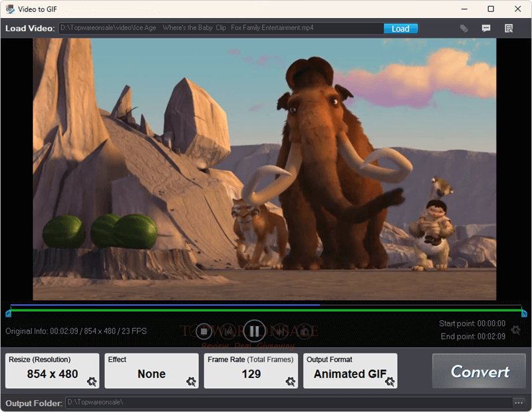Open the feedback speech bubble icon
532x412 pixels.
(x=486, y=28)
